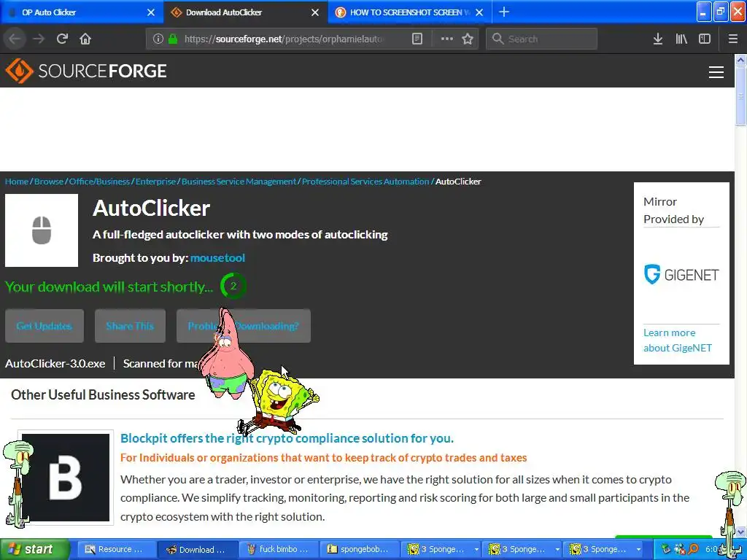Click the Home breadcrumb link
Screen dimensions: 747x560
[17, 182]
